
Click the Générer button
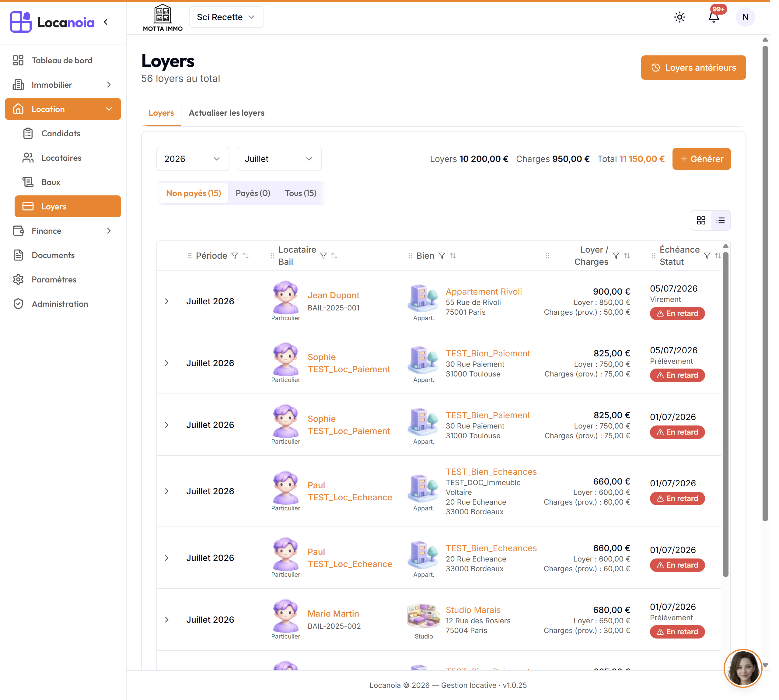pos(701,159)
